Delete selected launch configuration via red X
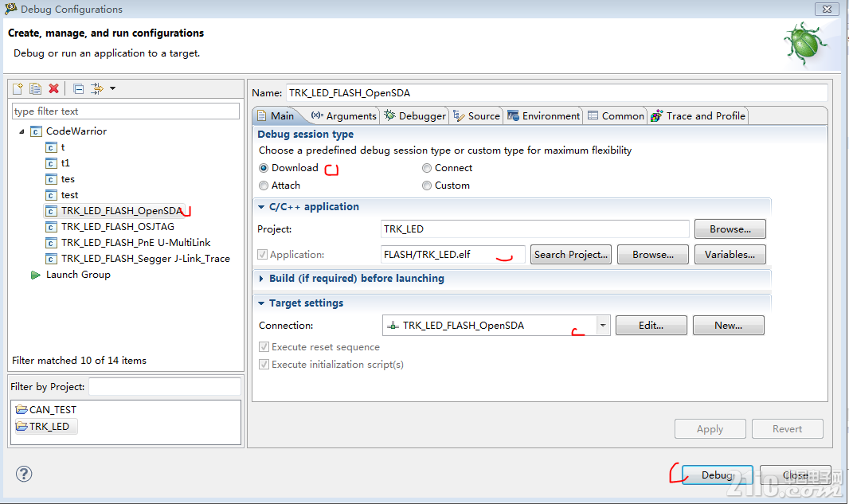Screen dimensions: 849x504 (x=53, y=88)
